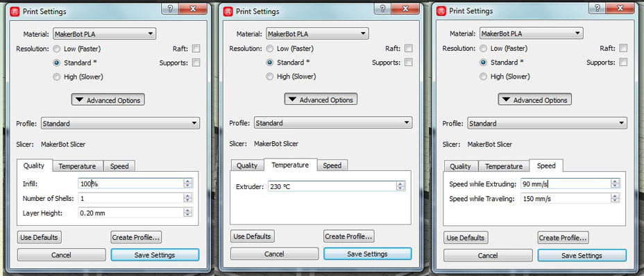Select Low (Faster) resolution in the Infill dialog
The width and height of the screenshot is (644, 276).
point(57,49)
